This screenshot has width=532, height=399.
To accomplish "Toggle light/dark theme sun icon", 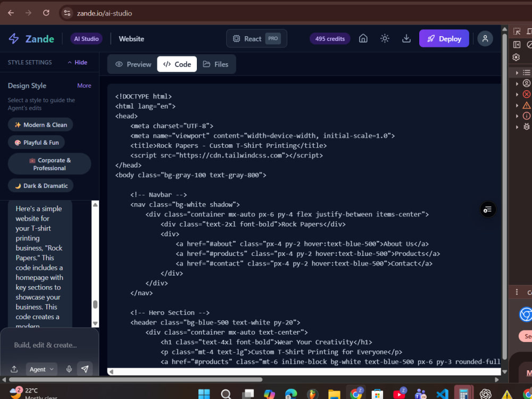I will point(385,38).
